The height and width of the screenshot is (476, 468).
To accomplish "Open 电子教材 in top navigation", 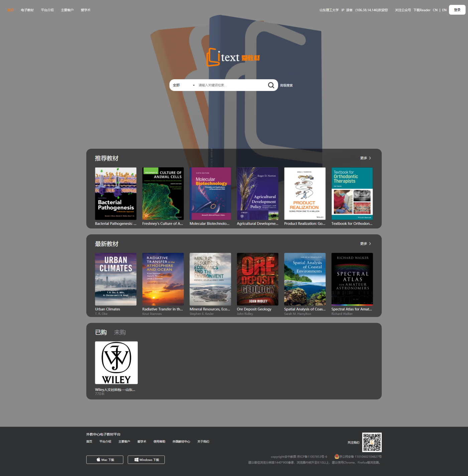I will pos(27,10).
